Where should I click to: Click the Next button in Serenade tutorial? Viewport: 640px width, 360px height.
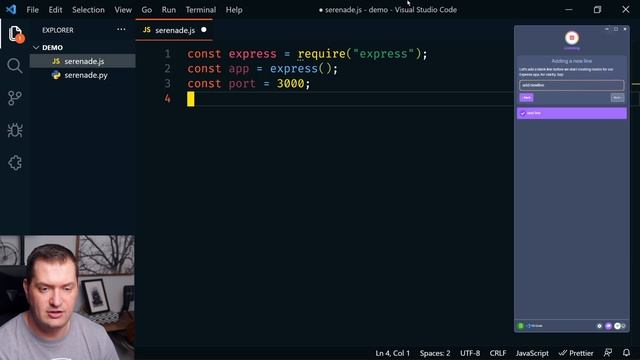pos(617,98)
